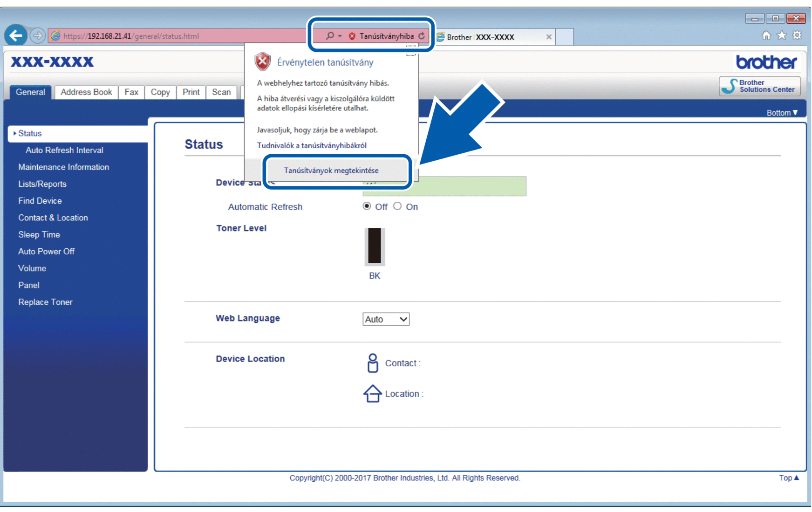The height and width of the screenshot is (512, 812).
Task: Open the Web Language Auto dropdown
Action: coord(386,319)
